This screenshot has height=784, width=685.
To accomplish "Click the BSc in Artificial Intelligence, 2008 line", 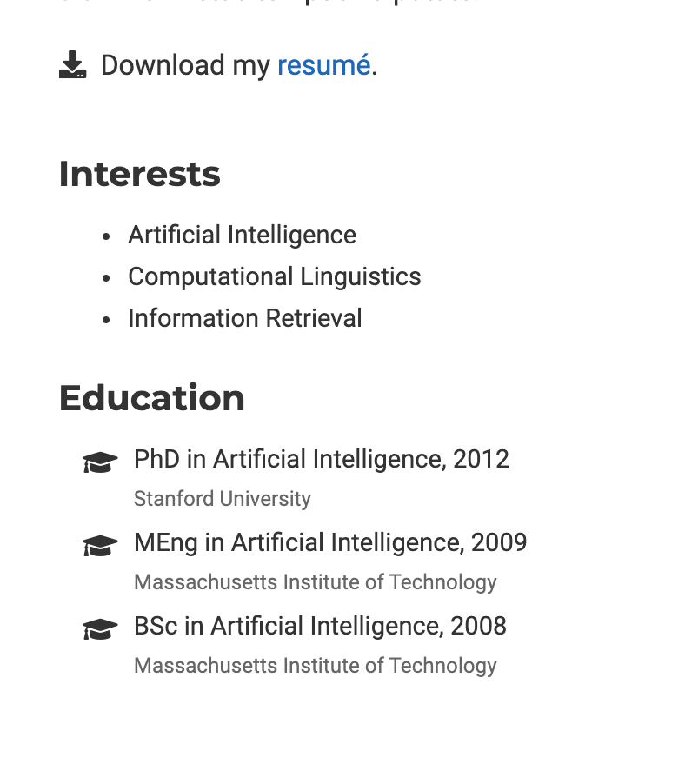I will [320, 627].
